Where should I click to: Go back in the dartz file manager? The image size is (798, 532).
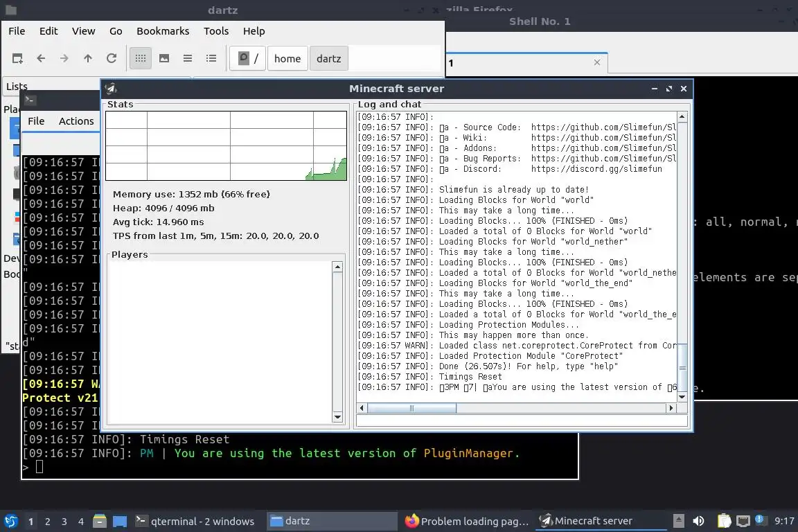[x=42, y=59]
